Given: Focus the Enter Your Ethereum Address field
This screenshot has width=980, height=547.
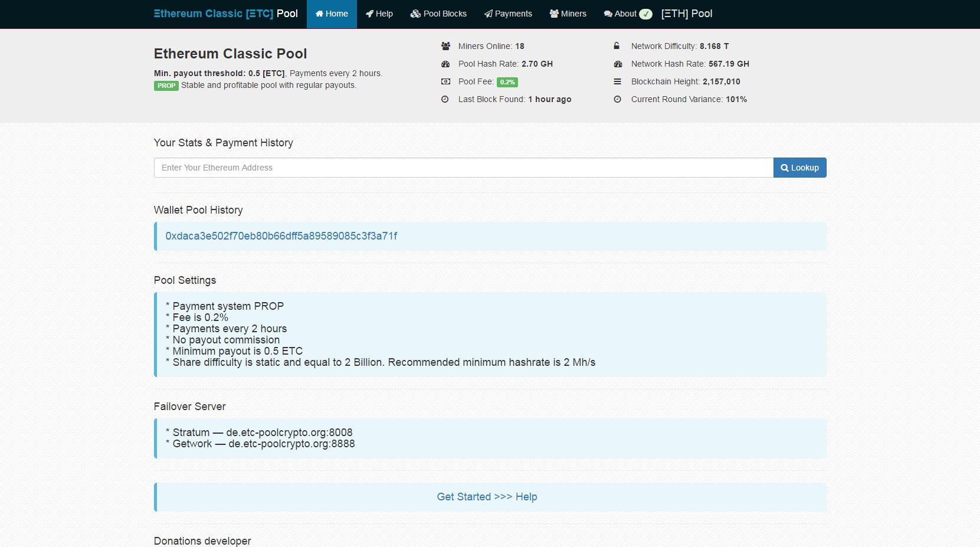Looking at the screenshot, I should (464, 168).
